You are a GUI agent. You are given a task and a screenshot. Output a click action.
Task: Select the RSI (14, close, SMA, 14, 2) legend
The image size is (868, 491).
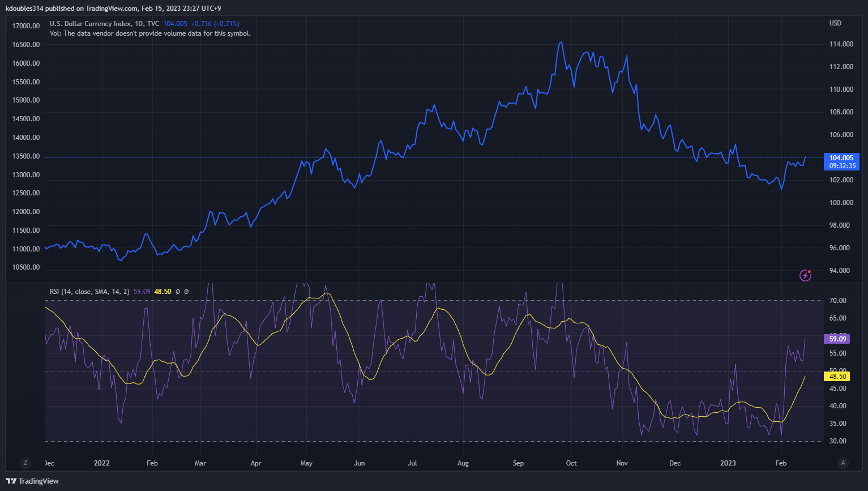click(89, 292)
